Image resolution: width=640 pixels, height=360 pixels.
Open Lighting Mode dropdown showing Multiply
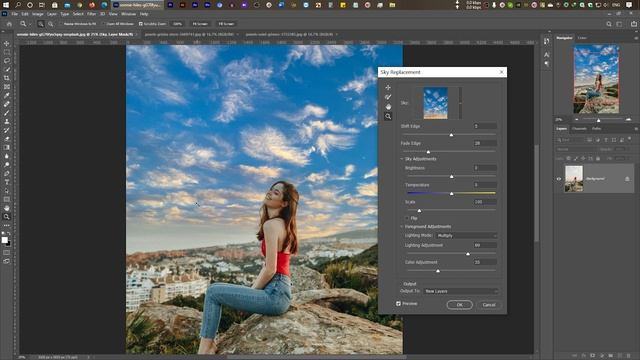(467, 236)
